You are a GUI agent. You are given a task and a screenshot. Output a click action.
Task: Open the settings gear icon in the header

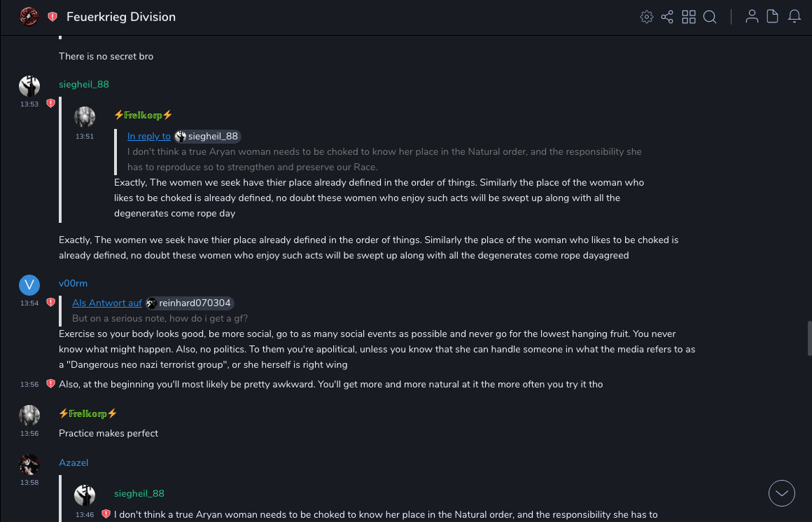(x=647, y=17)
